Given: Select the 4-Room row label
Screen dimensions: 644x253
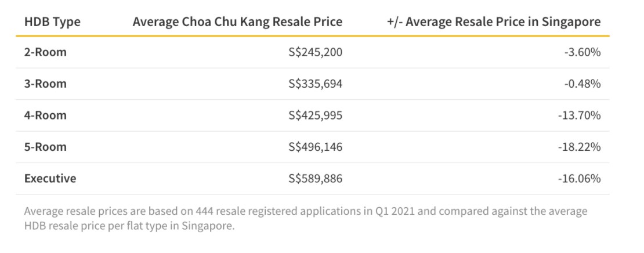Looking at the screenshot, I should pyautogui.click(x=45, y=115).
